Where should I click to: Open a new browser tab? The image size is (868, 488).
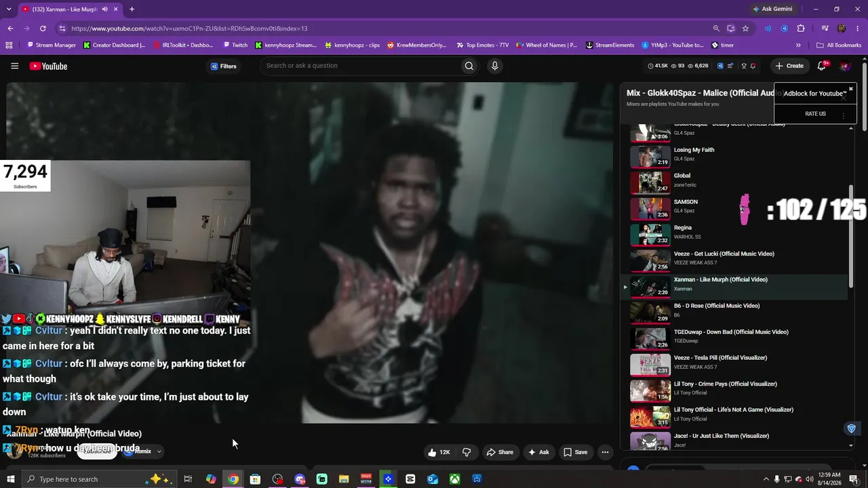click(x=132, y=9)
